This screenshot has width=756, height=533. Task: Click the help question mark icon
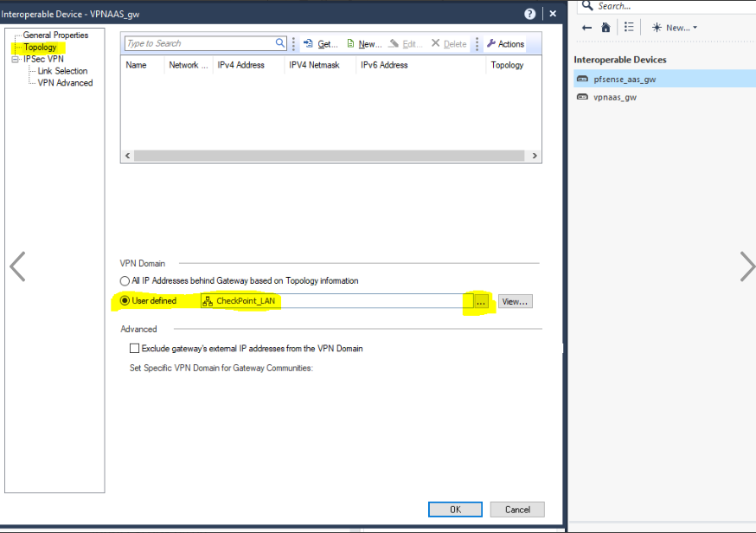pos(529,14)
